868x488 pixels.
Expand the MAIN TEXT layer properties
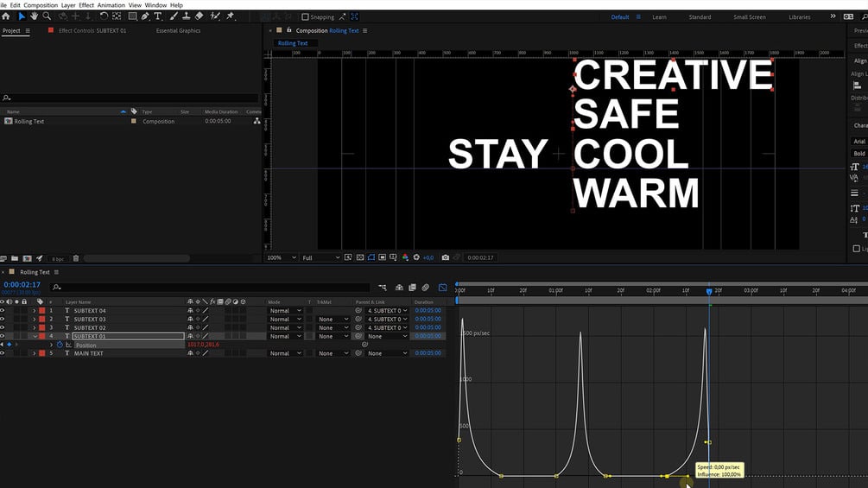click(35, 353)
